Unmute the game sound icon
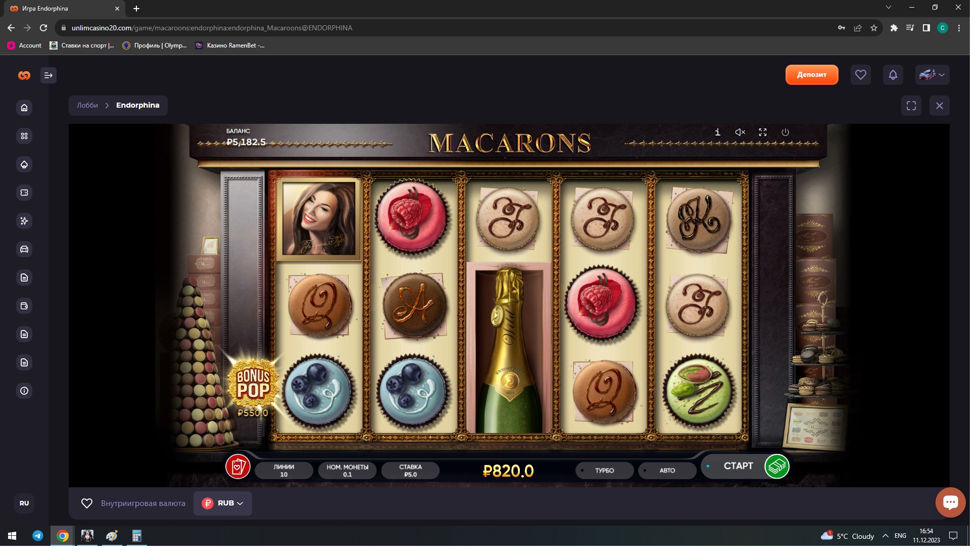The image size is (980, 555). click(740, 132)
